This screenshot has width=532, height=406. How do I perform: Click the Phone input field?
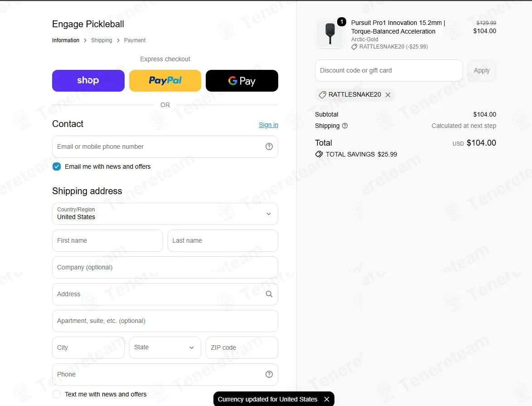pos(165,374)
